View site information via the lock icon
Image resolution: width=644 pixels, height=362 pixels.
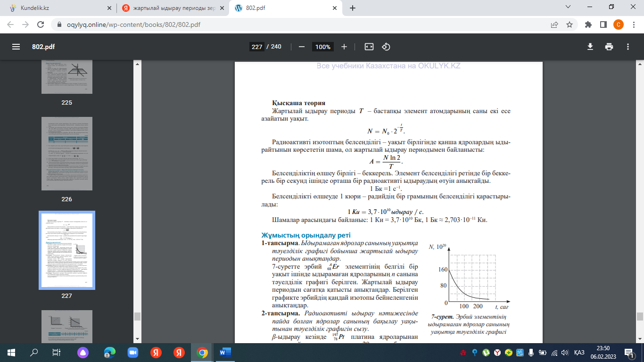tap(59, 25)
